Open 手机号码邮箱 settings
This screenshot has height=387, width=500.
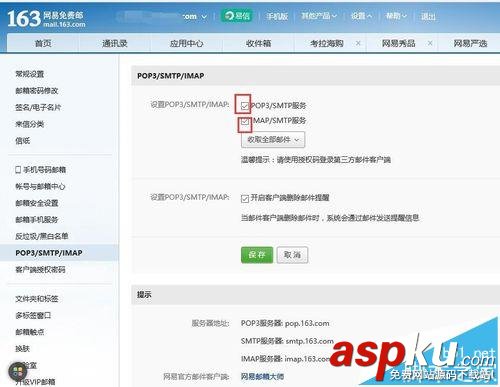click(40, 170)
